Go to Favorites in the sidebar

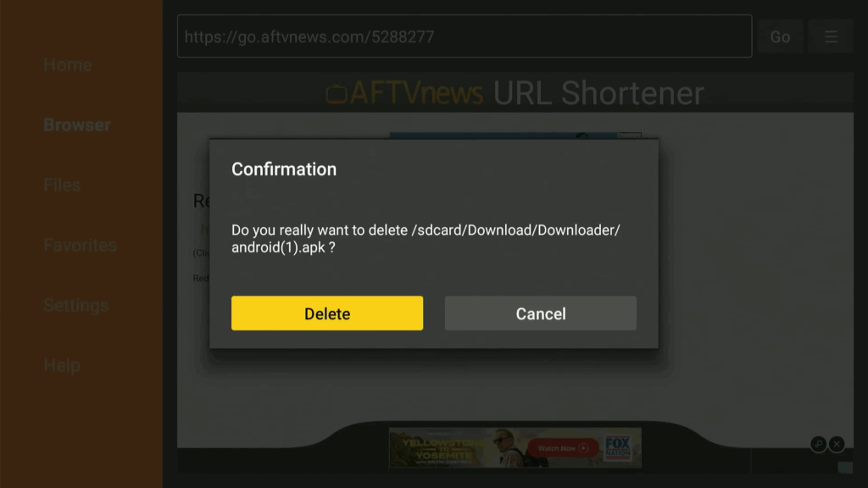click(x=81, y=245)
